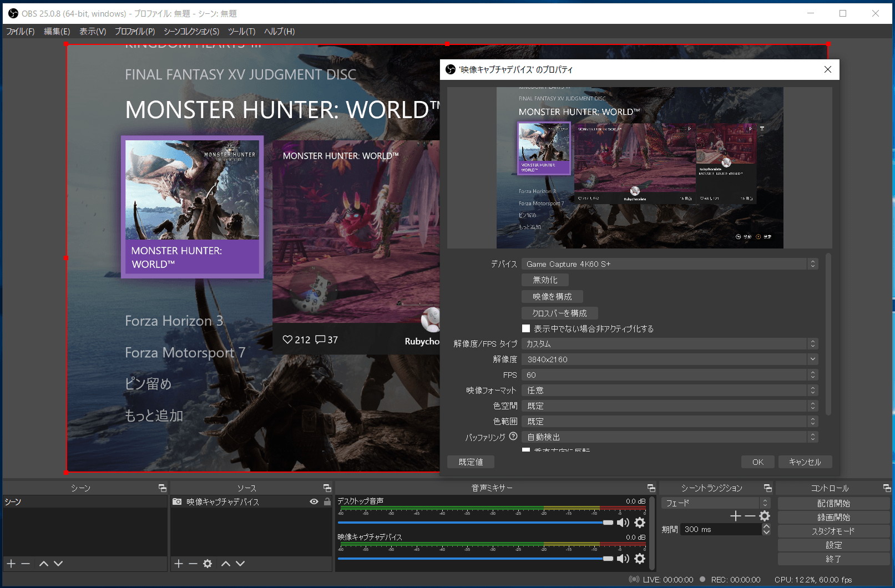The image size is (895, 588).
Task: Open 色空間 dropdown
Action: (x=670, y=406)
